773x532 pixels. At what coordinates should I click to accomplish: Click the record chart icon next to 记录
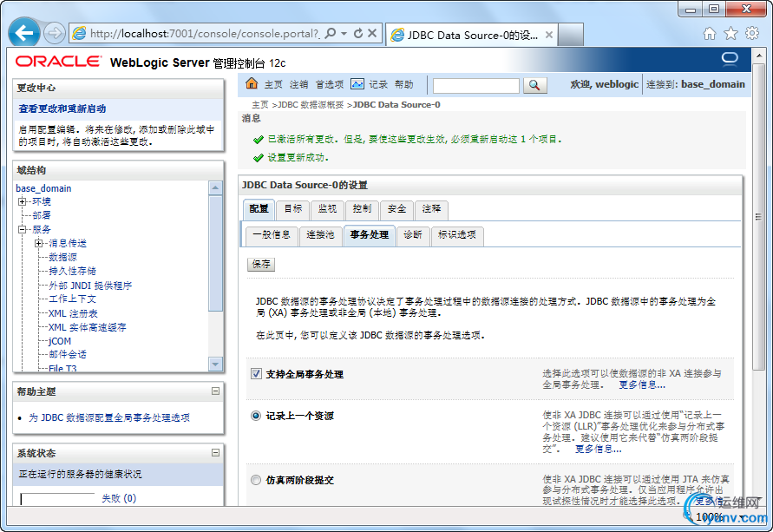click(x=357, y=84)
